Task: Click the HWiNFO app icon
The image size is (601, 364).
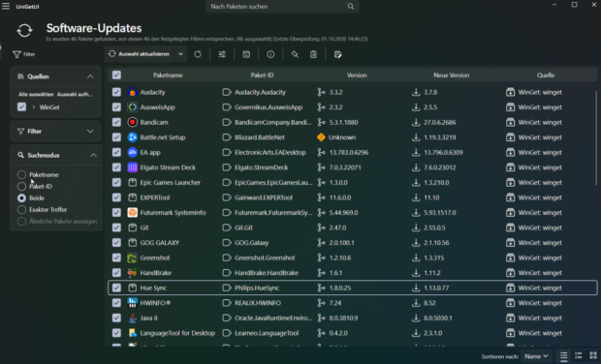Action: (x=132, y=303)
